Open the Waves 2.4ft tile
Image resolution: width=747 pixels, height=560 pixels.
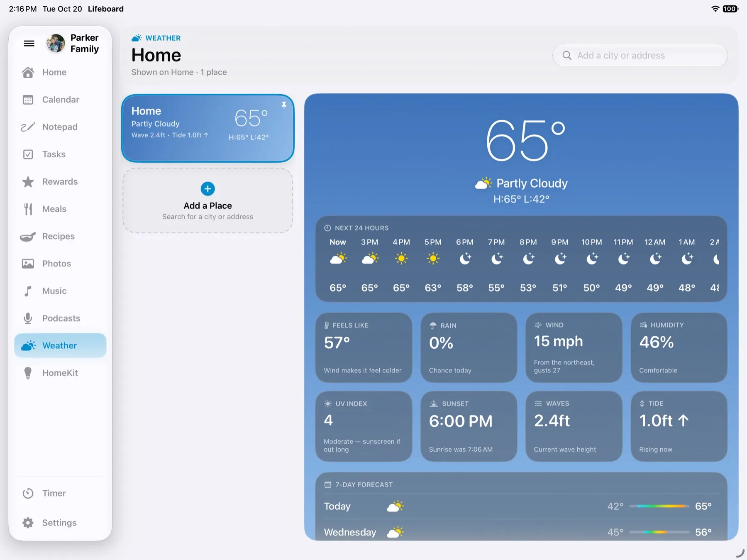point(574,426)
